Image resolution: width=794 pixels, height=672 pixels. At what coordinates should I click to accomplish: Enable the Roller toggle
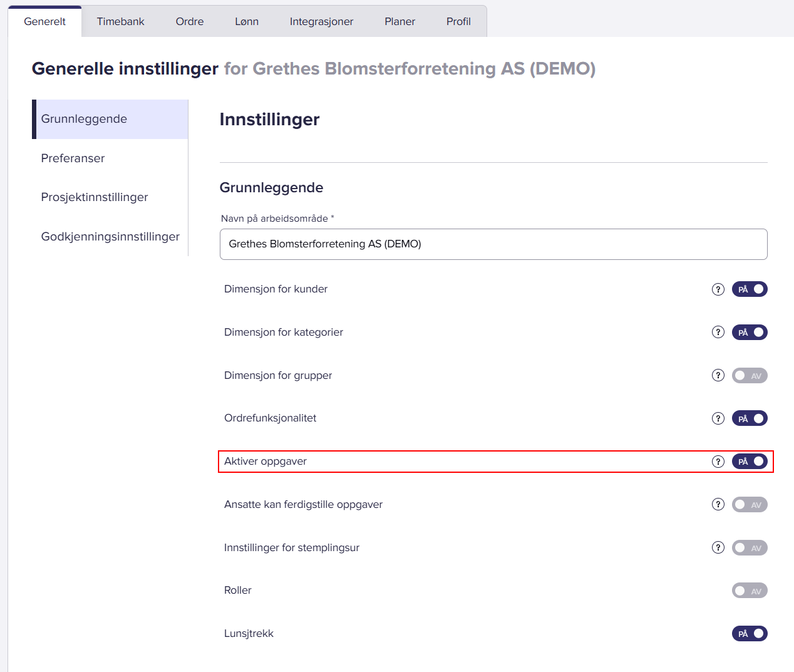[x=749, y=591]
